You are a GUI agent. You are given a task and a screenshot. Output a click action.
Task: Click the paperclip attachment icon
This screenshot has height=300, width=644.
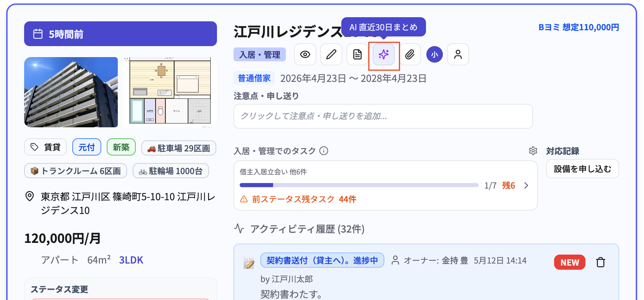410,54
